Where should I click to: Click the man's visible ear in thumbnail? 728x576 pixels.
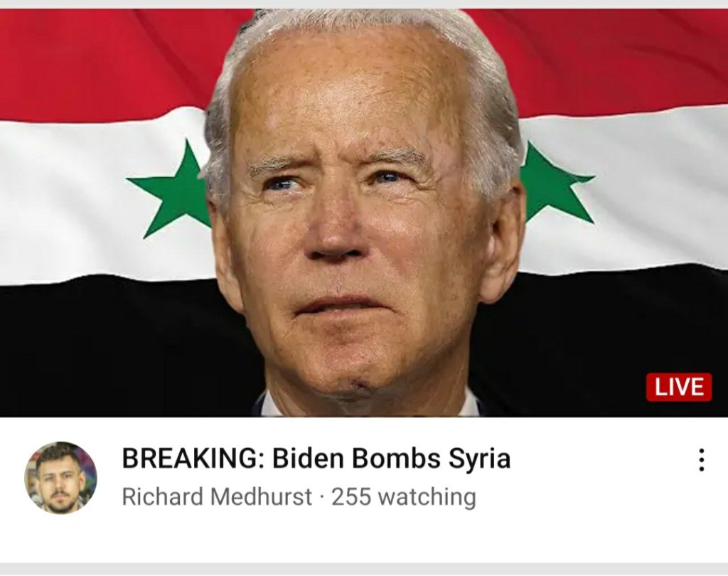[x=501, y=242]
